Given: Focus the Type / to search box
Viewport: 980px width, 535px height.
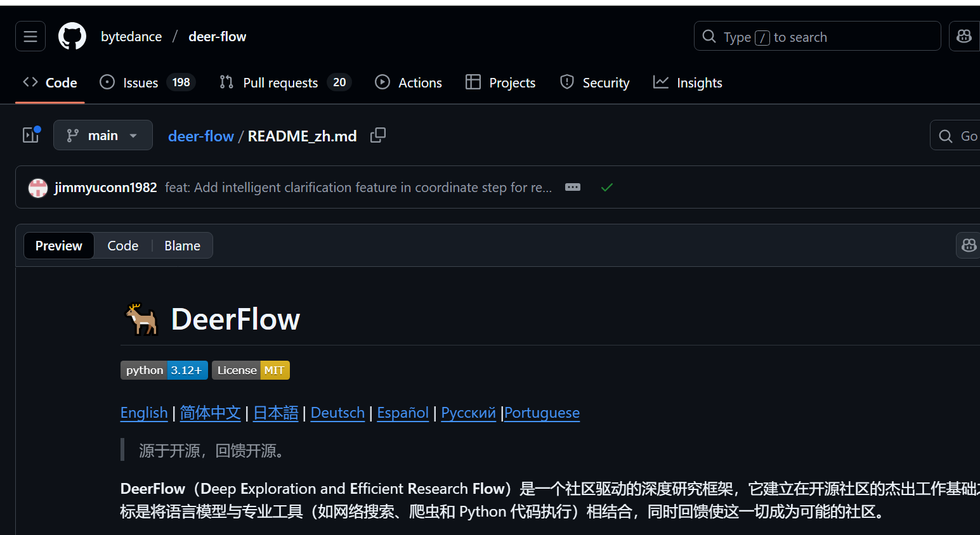Looking at the screenshot, I should (817, 36).
